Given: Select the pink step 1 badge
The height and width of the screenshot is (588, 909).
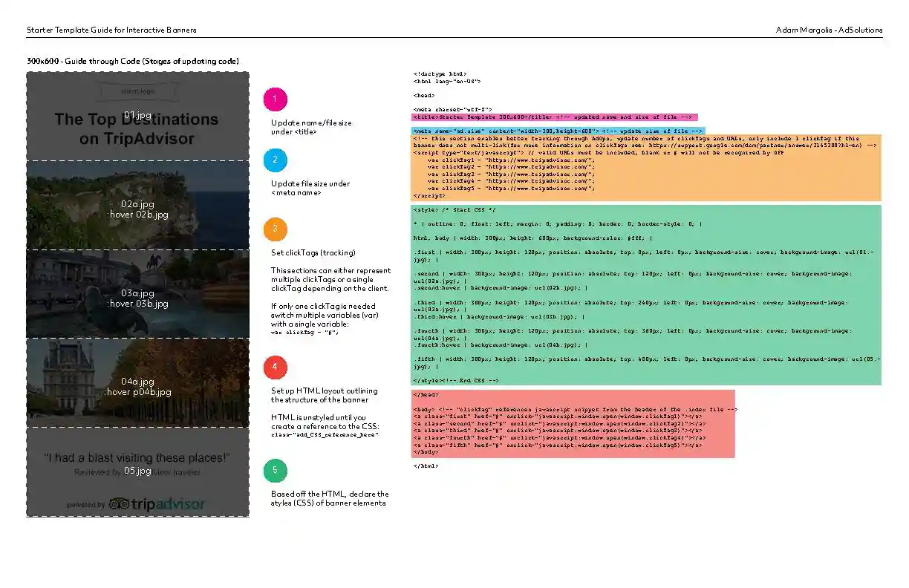Looking at the screenshot, I should (x=276, y=98).
